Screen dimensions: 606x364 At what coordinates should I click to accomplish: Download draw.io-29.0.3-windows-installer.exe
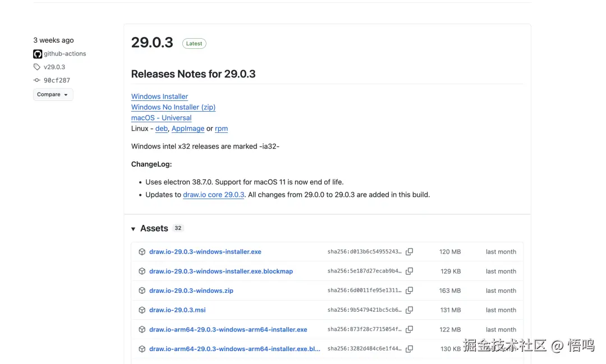click(205, 252)
